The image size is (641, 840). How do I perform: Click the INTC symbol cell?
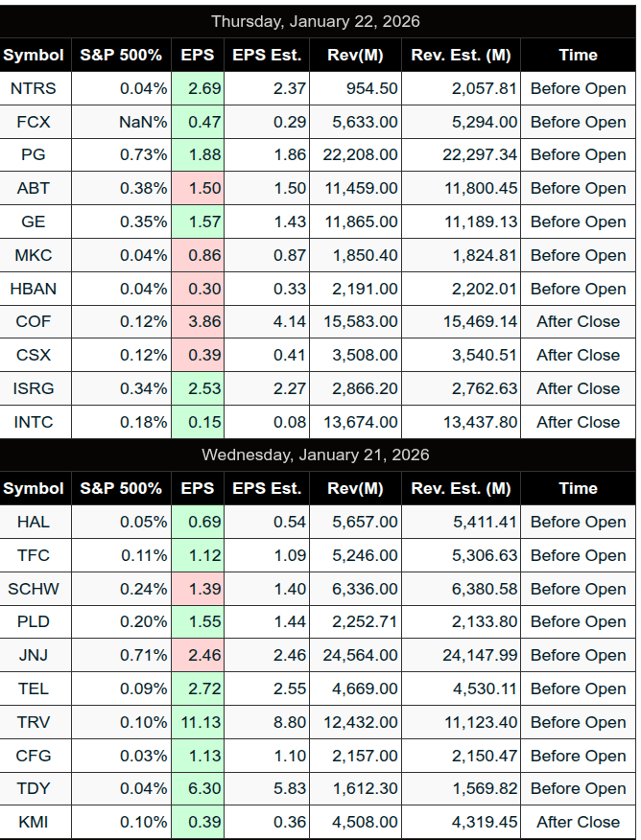coord(34,422)
